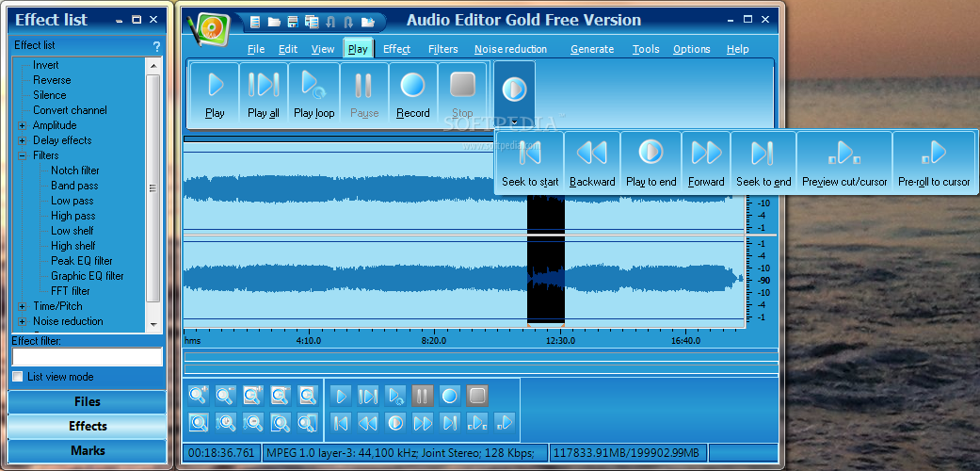980x471 pixels.
Task: Click the new file icon in title bar
Action: click(254, 22)
